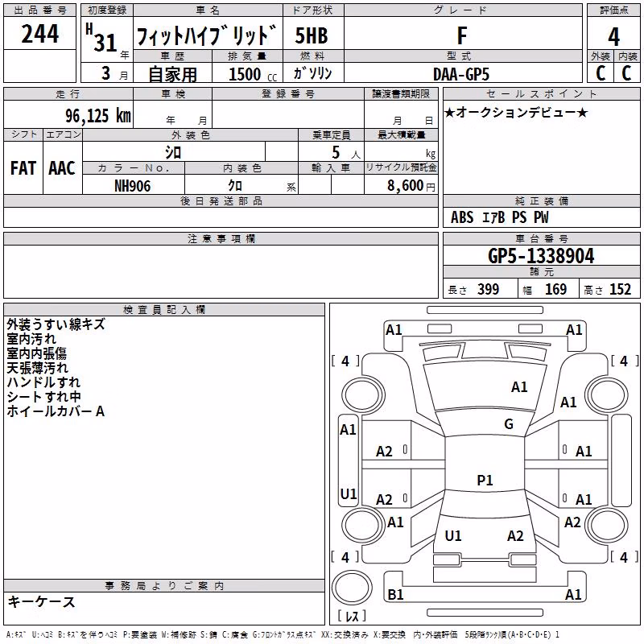Viewport: 644px width, 644px height.
Task: Click U1 mark on left side sill
Action: point(349,493)
